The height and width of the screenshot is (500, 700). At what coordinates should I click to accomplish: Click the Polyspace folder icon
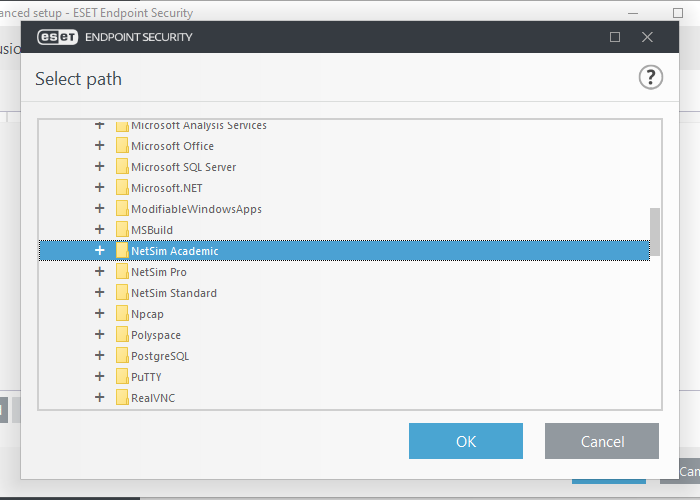tap(122, 334)
